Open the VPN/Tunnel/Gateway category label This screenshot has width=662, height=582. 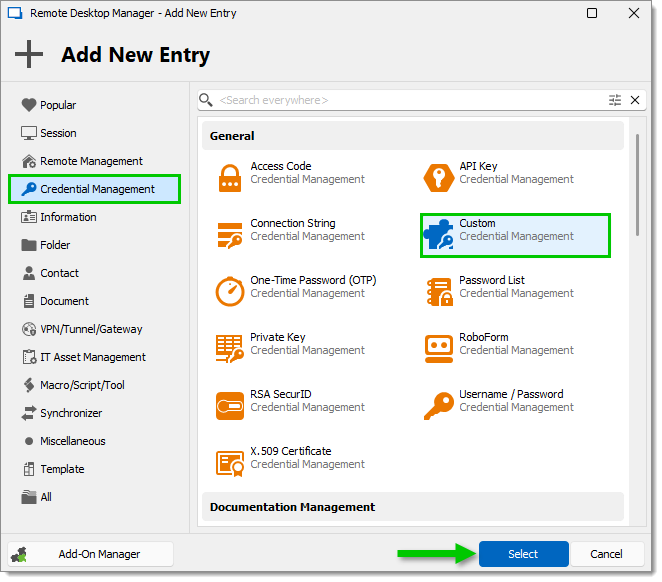pos(91,329)
